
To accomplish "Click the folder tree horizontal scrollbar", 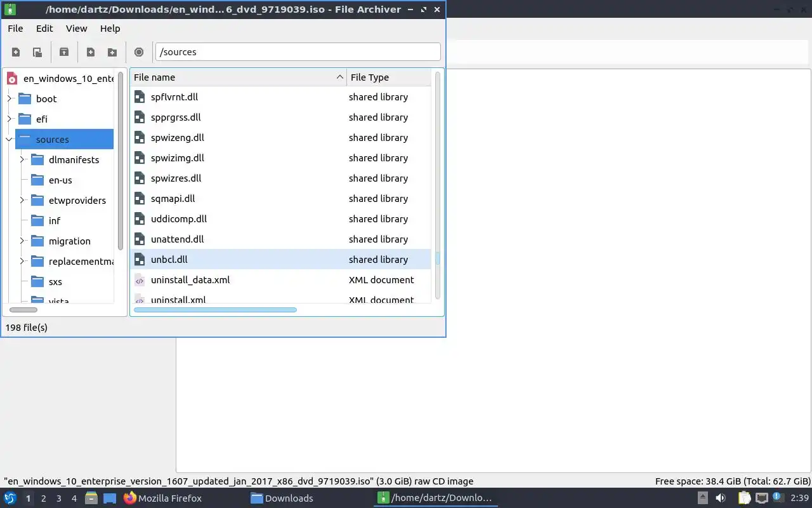I will (x=23, y=310).
